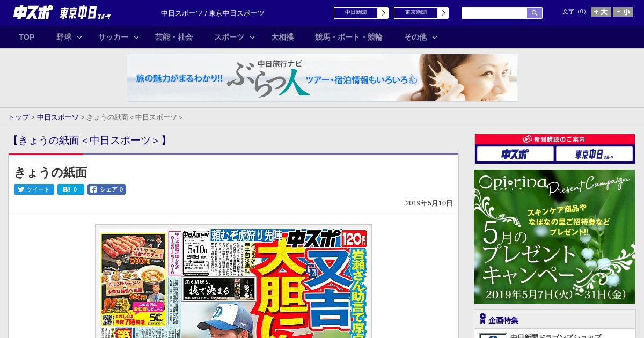Click the 企画特集 ribbon icon

pos(482,319)
